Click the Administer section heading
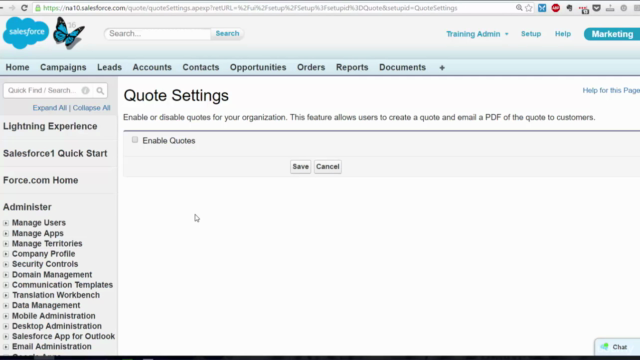 [27, 207]
